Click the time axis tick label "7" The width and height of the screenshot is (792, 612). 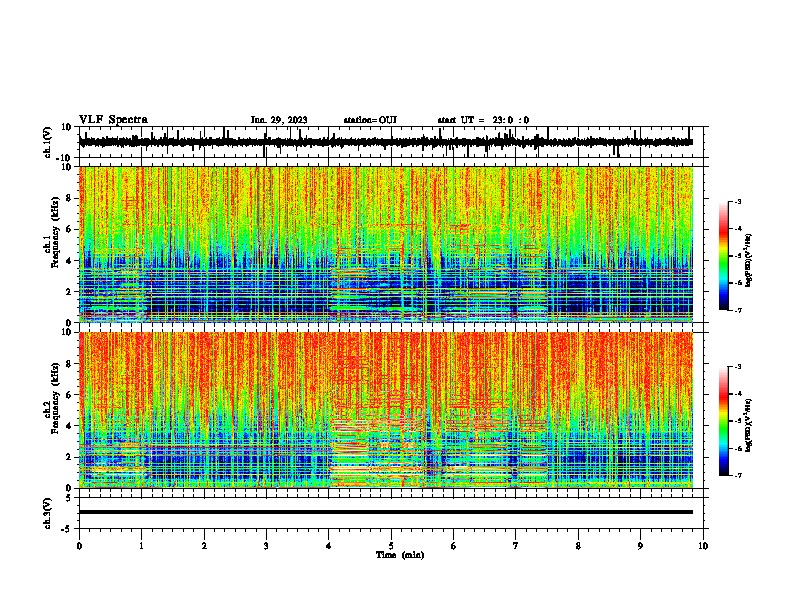coord(516,546)
